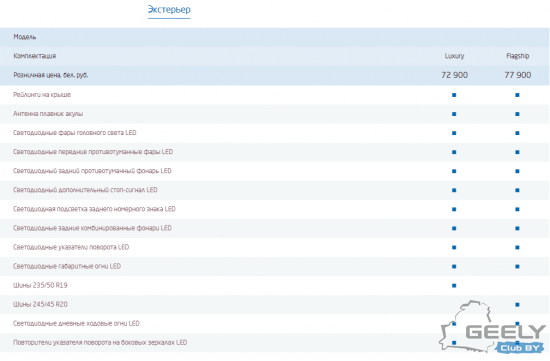Click Flagship marker for Рейлинги на крыше
The width and height of the screenshot is (550, 361).
(517, 95)
